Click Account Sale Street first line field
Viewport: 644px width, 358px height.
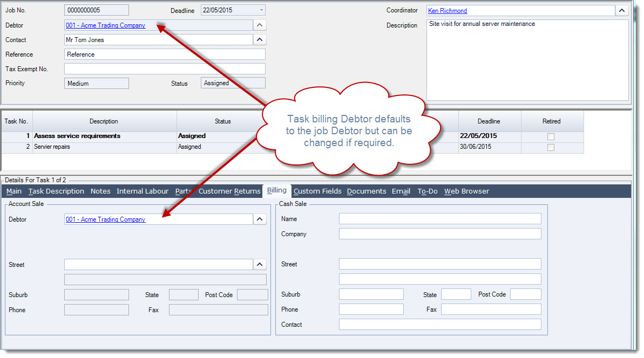tap(159, 265)
